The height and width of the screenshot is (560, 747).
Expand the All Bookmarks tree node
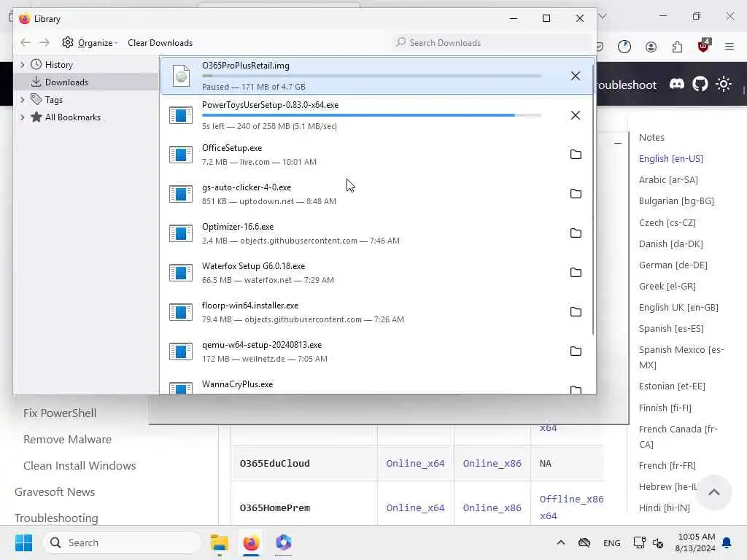22,117
